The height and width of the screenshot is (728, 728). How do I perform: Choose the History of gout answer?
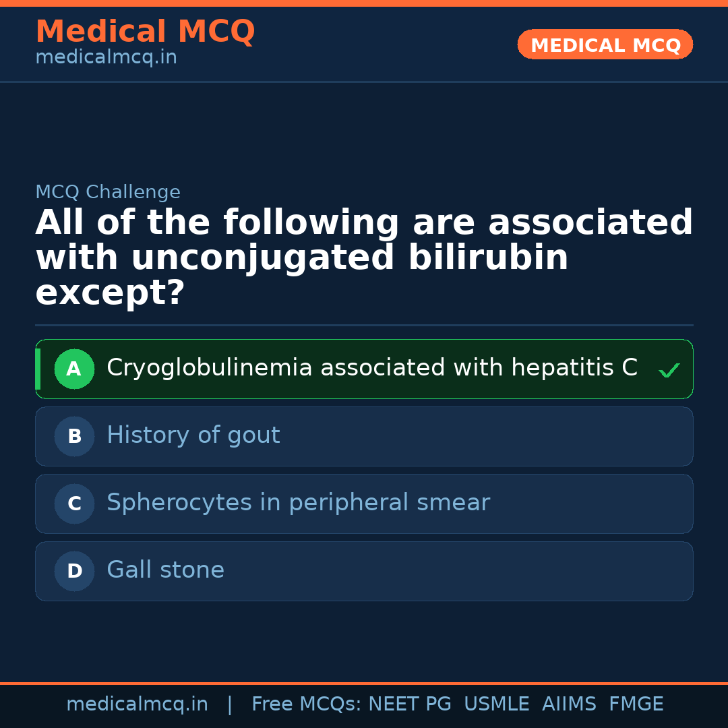click(x=193, y=435)
